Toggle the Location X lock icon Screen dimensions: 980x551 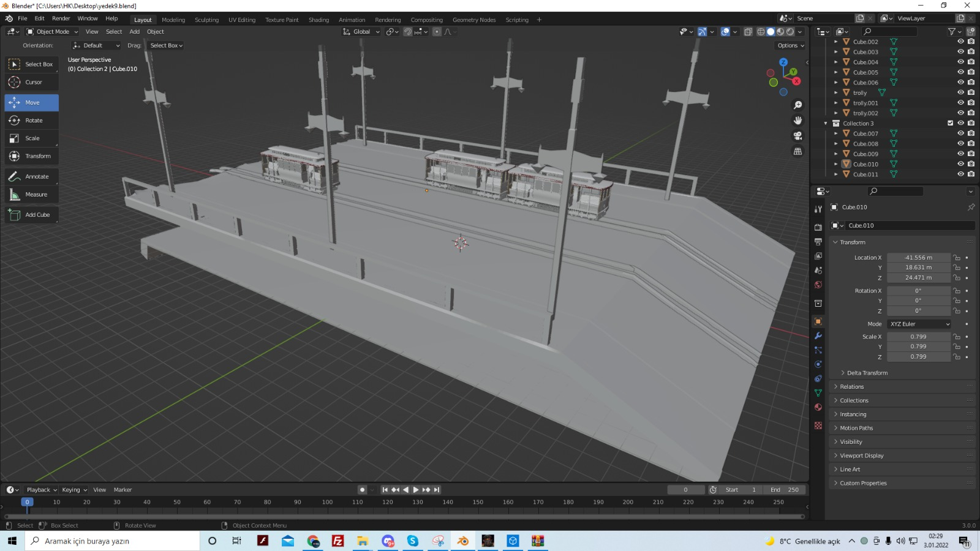(x=957, y=258)
